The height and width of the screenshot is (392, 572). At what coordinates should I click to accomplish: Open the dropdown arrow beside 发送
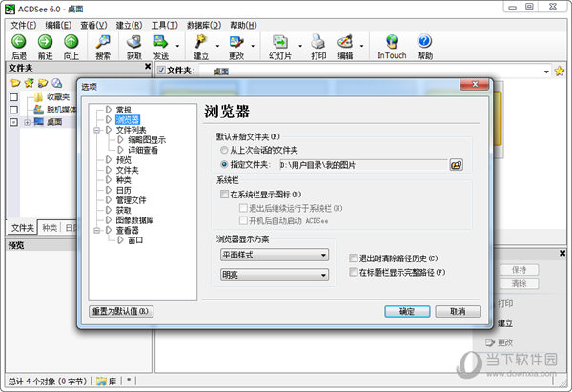(x=177, y=46)
